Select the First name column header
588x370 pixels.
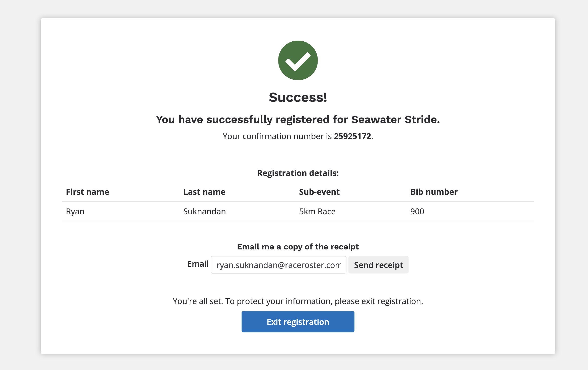[88, 192]
